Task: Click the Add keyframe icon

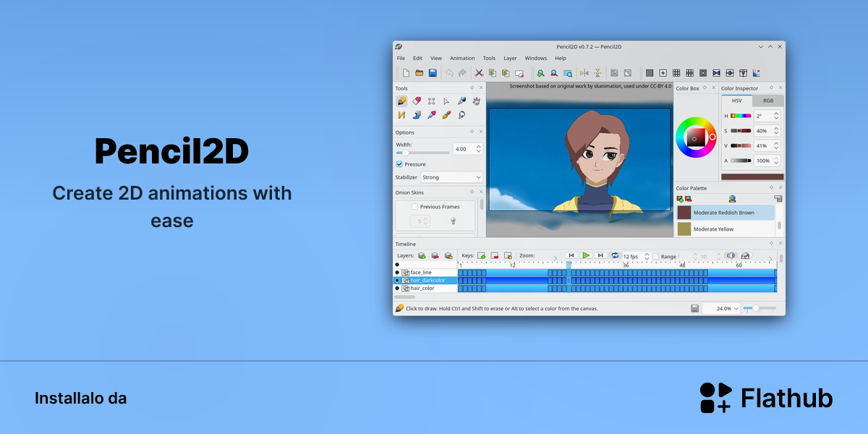Action: point(481,256)
